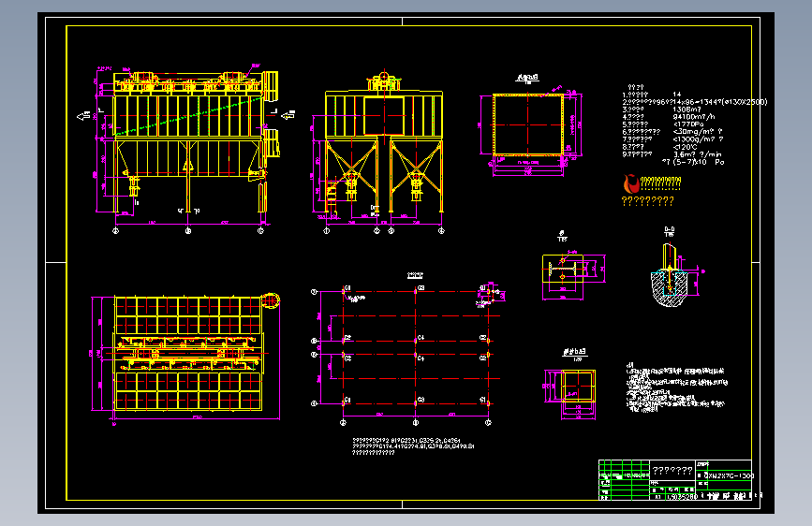Viewport: 812px width, 526px height.
Task: Click the air consumption value "3.6m? ?/min"
Action: (x=697, y=154)
